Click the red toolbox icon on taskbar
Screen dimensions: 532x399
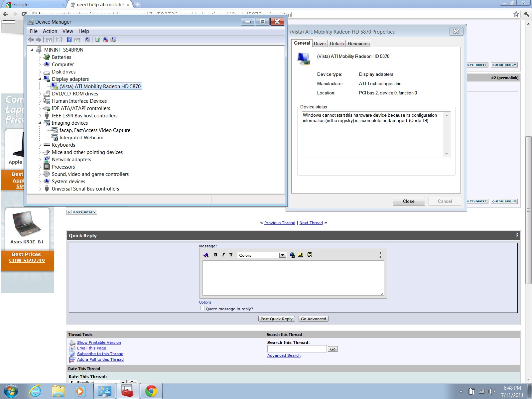point(127,391)
